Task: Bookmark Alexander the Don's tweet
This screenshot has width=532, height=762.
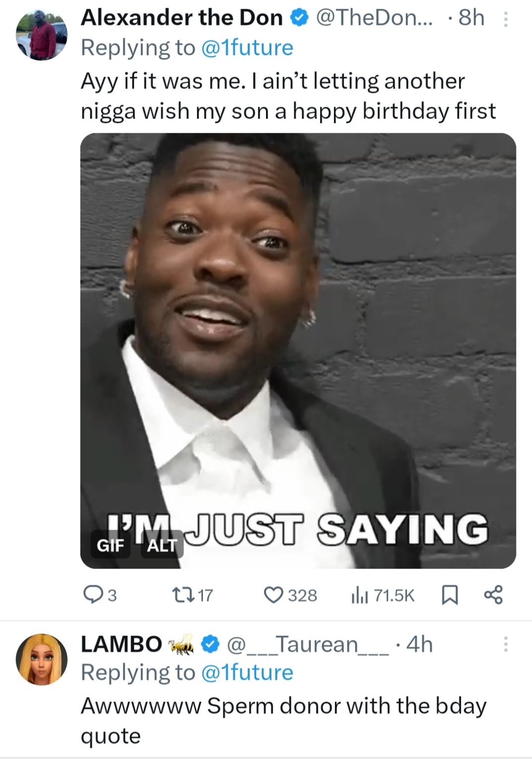Action: click(449, 594)
